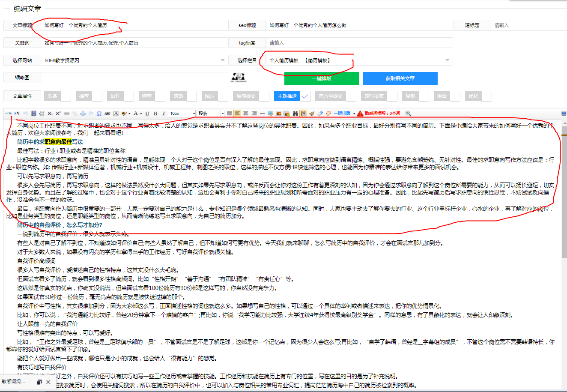Insert special character with the Ω icon

pyautogui.click(x=98, y=113)
